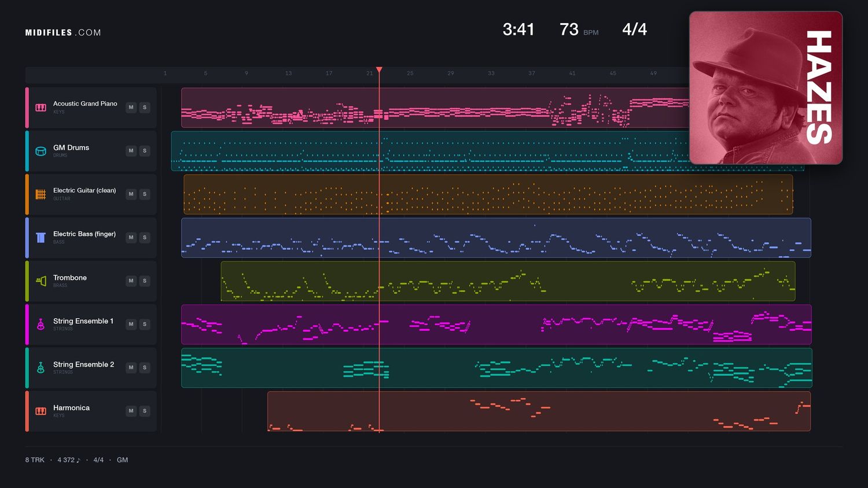Click the Electric Guitar (clean) track icon
Screen dimensions: 868x488
41,194
